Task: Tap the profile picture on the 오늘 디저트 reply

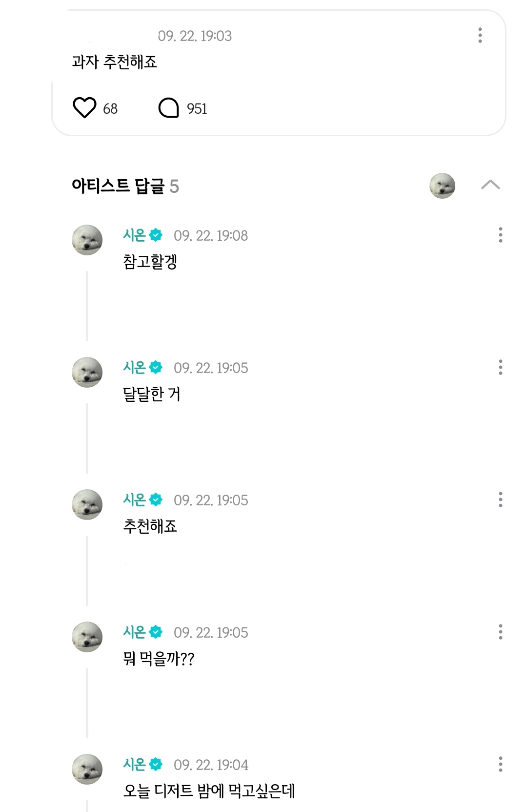Action: pos(87,769)
